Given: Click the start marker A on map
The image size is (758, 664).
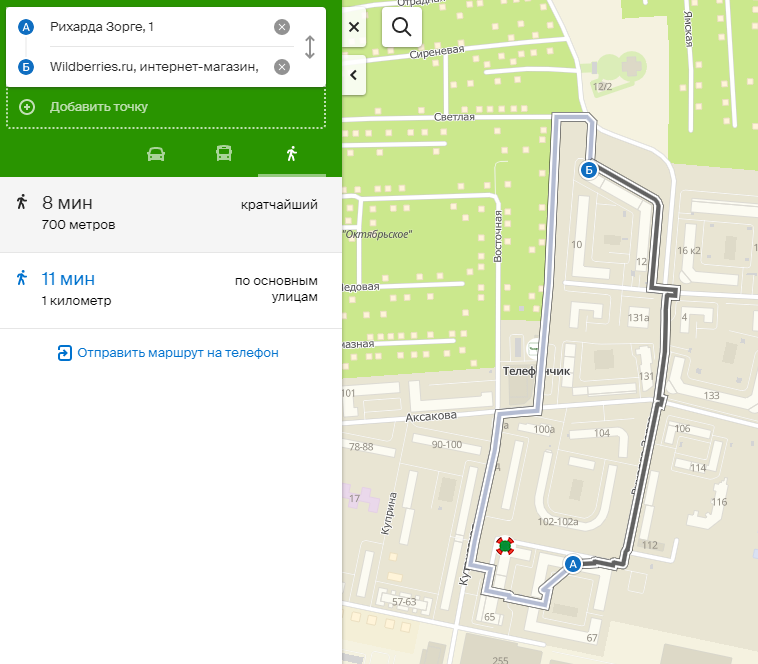Looking at the screenshot, I should point(573,564).
